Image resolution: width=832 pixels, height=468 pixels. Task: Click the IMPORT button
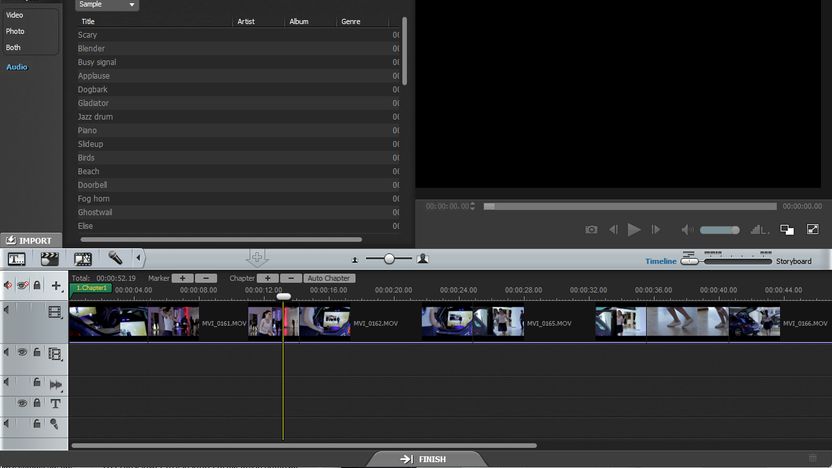[x=29, y=240]
